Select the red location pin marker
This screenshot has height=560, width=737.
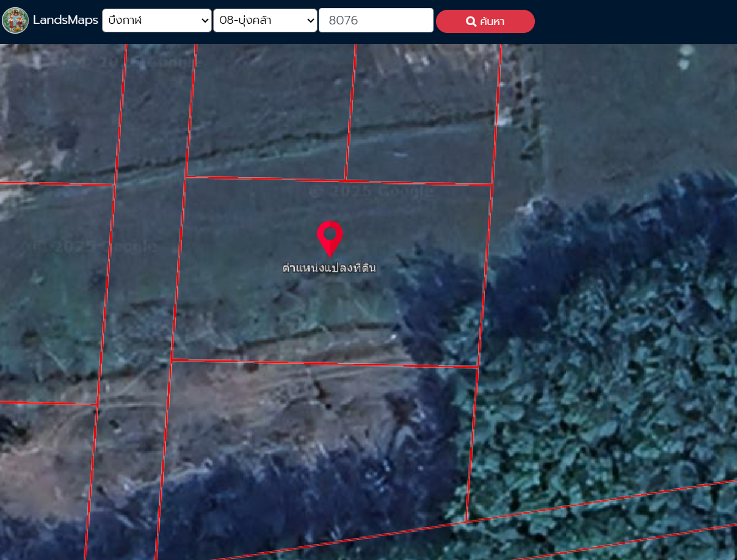(x=330, y=238)
